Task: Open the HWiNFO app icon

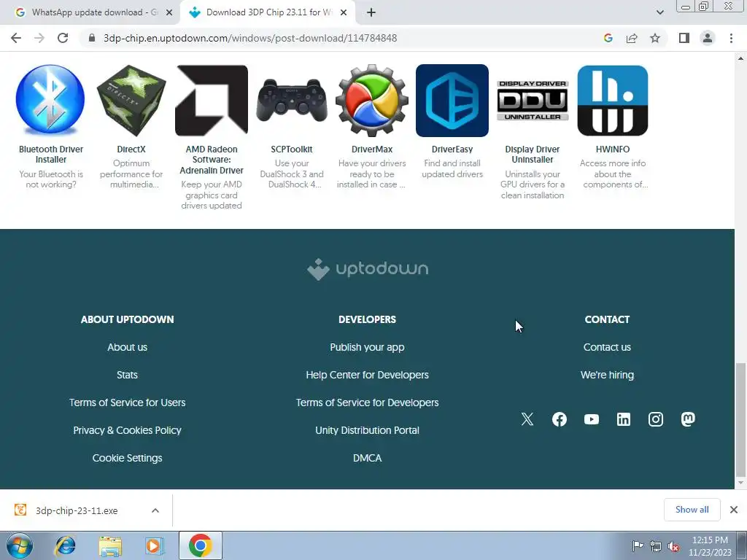Action: pyautogui.click(x=613, y=101)
